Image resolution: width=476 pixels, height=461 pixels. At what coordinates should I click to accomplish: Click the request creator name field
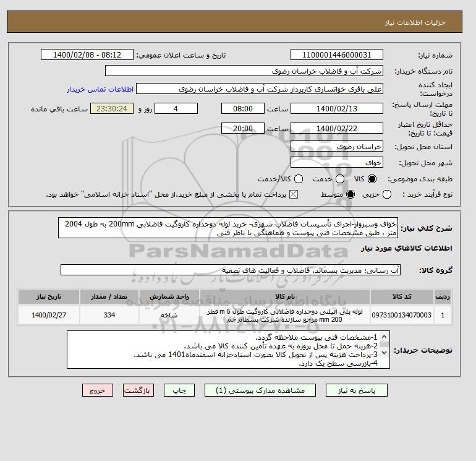[260, 89]
